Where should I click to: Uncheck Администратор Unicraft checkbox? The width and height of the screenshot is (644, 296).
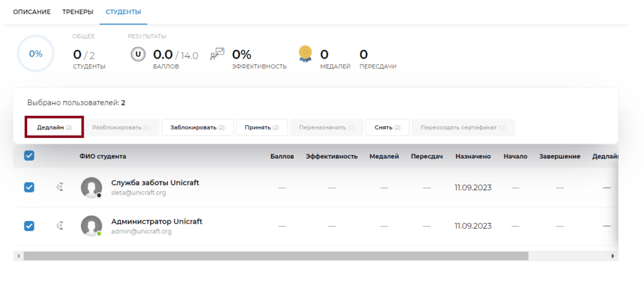[x=29, y=225]
